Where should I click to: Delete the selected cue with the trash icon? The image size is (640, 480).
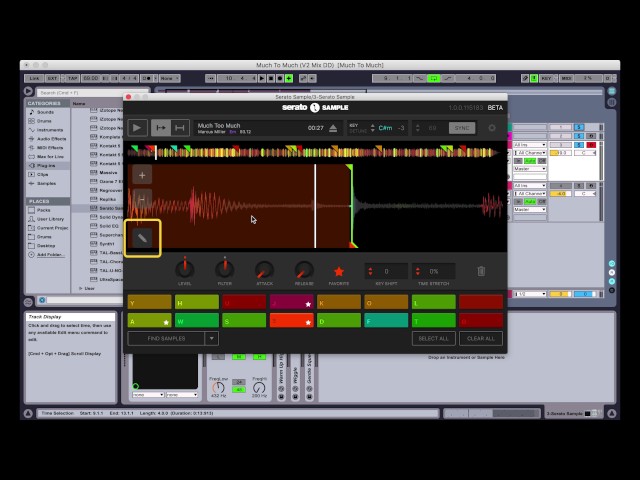point(481,271)
